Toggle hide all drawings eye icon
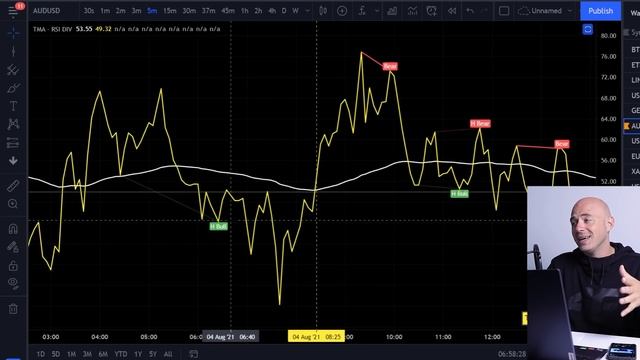This screenshot has width=640, height=360. (x=13, y=283)
